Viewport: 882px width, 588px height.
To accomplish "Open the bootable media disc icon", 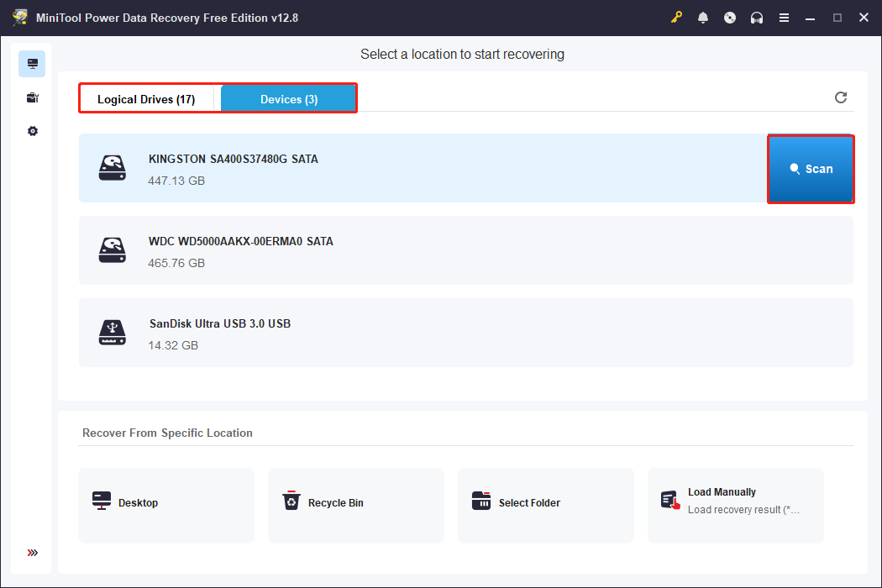I will click(x=730, y=18).
